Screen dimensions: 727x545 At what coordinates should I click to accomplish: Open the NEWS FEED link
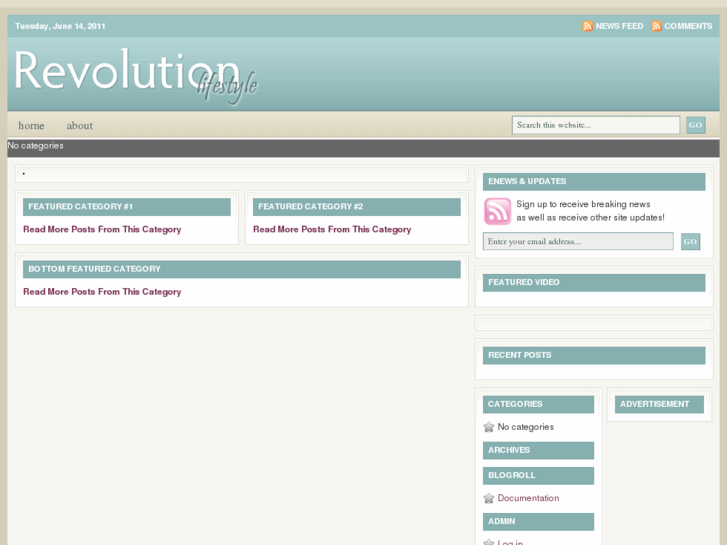(619, 26)
